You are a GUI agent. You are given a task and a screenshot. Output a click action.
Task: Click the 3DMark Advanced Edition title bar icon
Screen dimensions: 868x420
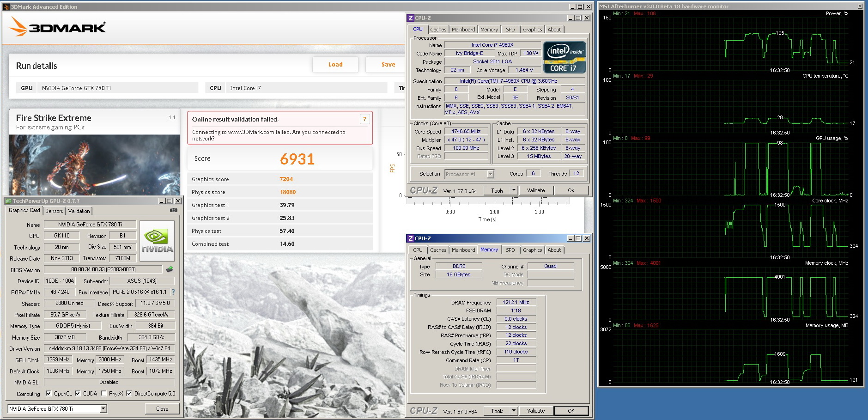tap(6, 7)
